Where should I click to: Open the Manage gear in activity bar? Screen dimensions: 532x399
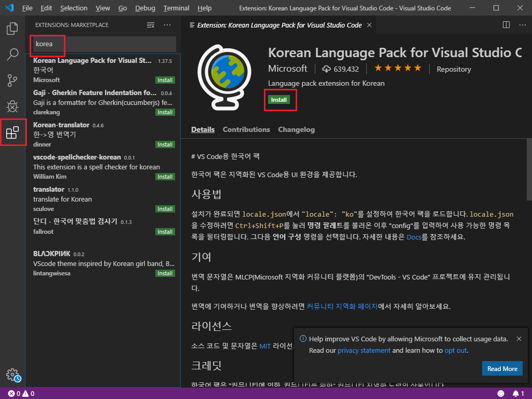(x=13, y=375)
